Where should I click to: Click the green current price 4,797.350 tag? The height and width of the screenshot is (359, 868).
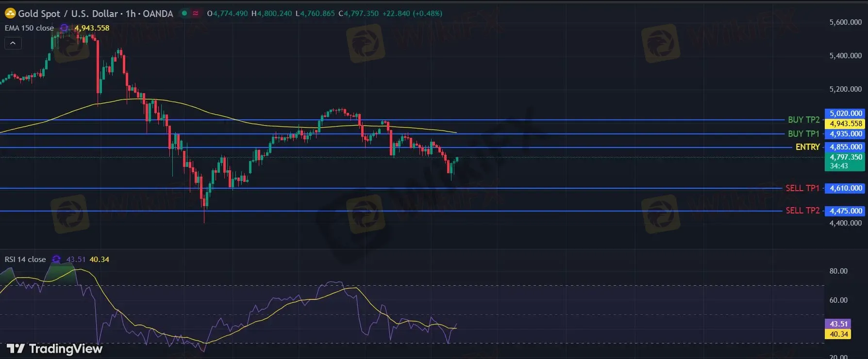tap(845, 161)
